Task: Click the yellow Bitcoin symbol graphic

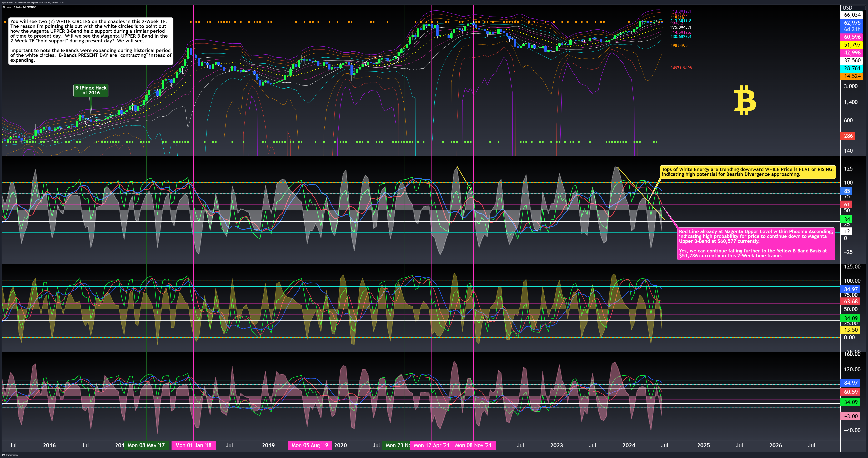Action: 745,100
